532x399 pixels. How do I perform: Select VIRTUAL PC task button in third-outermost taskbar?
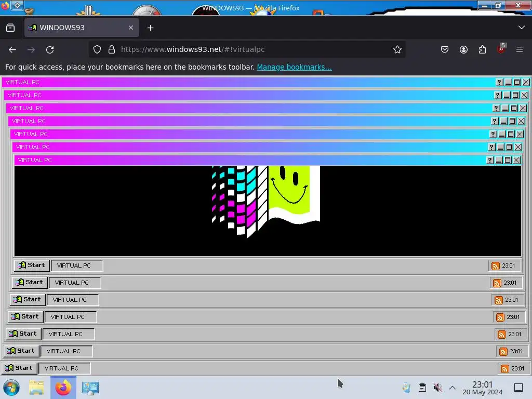click(x=69, y=334)
